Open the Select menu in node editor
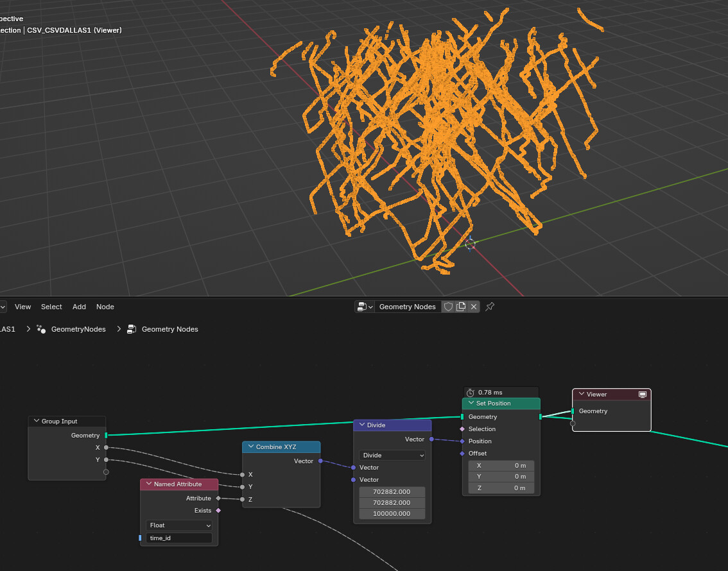 pos(51,307)
